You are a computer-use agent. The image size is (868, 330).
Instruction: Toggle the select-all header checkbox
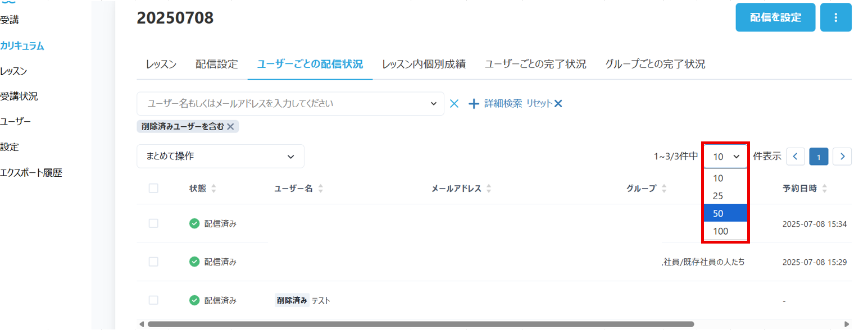pyautogui.click(x=153, y=189)
